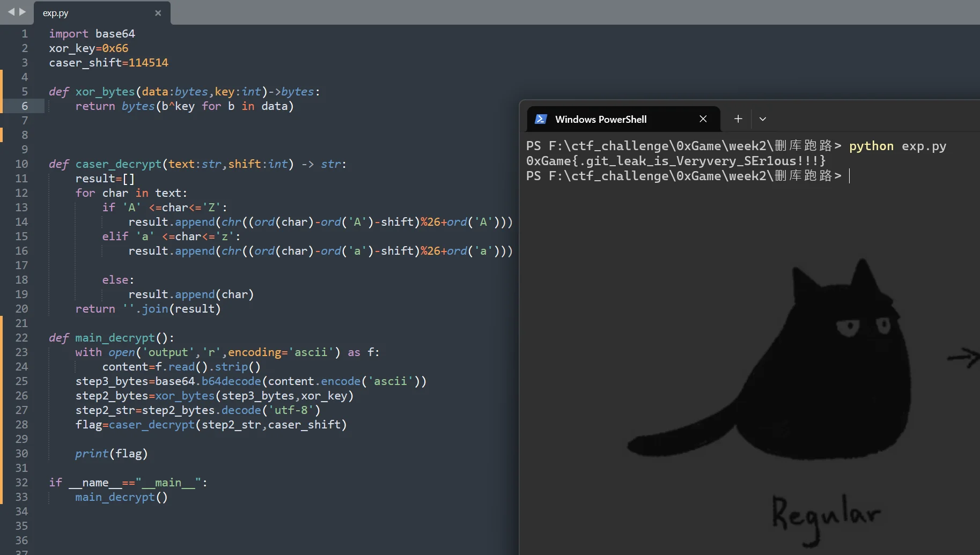The image size is (980, 555).
Task: Click the xor_key=0x66 assignment line
Action: point(89,48)
